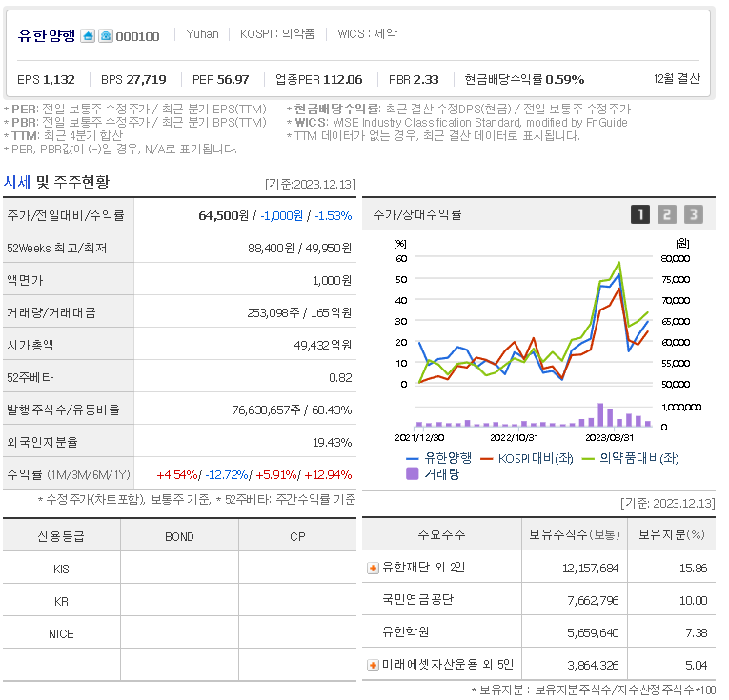Click the 보유주식수(보통) column header
This screenshot has width=729, height=700.
point(575,535)
